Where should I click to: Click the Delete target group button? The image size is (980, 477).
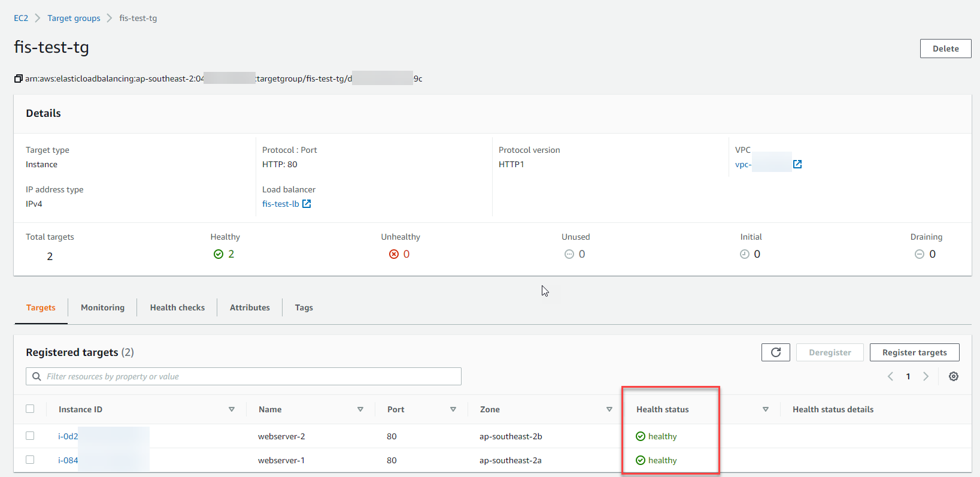click(945, 49)
